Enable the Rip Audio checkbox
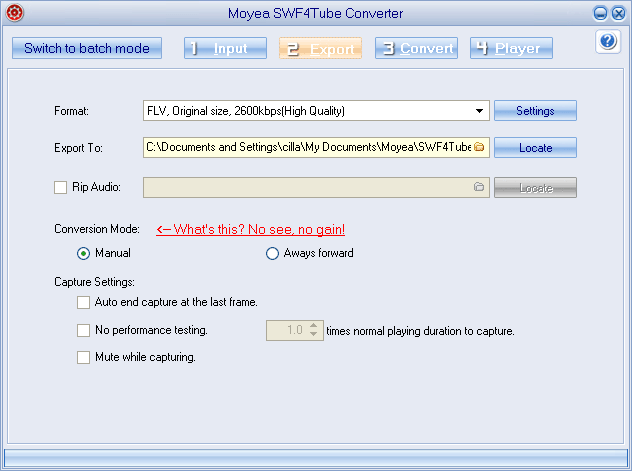This screenshot has width=632, height=471. [x=60, y=187]
